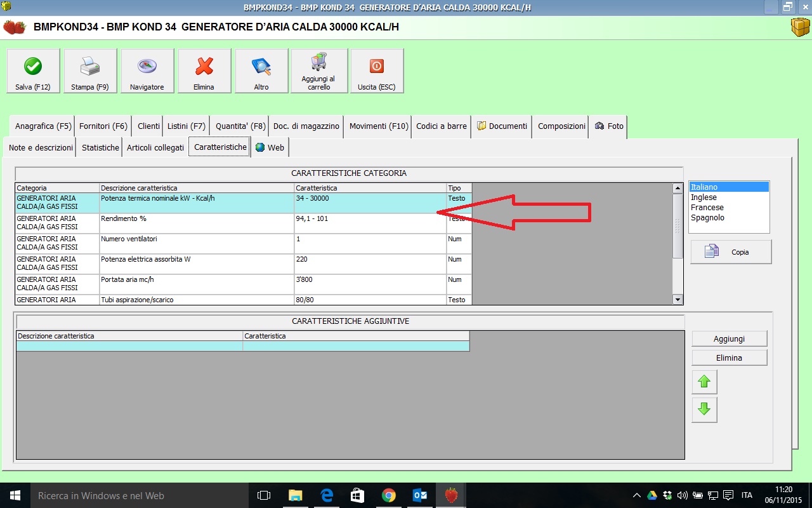Click the 'Portata aria mc/h' row description
Viewport: 812px width, 508px height.
[x=197, y=284]
